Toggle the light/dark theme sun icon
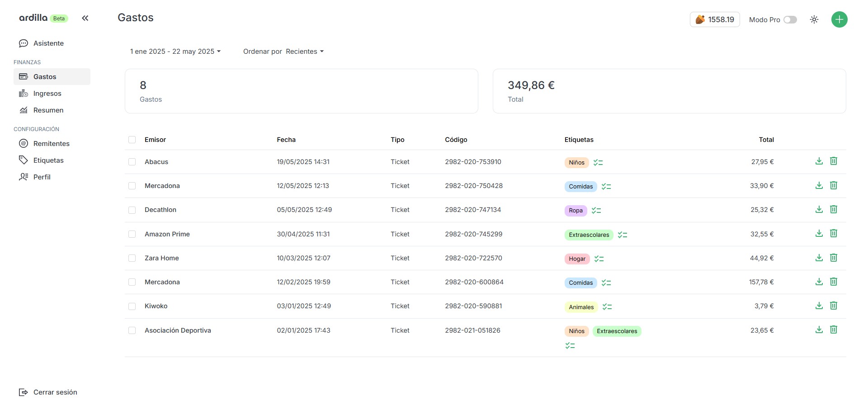This screenshot has height=414, width=868. pos(814,19)
